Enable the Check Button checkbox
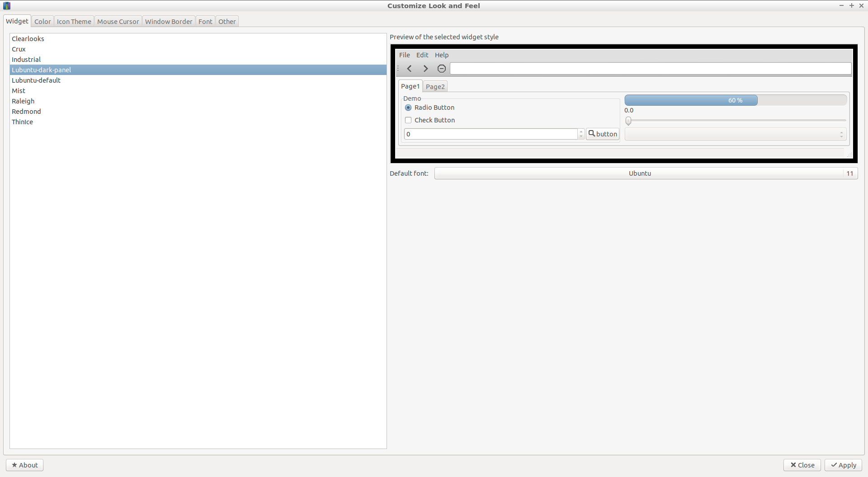Screen dimensions: 868x477 [408, 120]
